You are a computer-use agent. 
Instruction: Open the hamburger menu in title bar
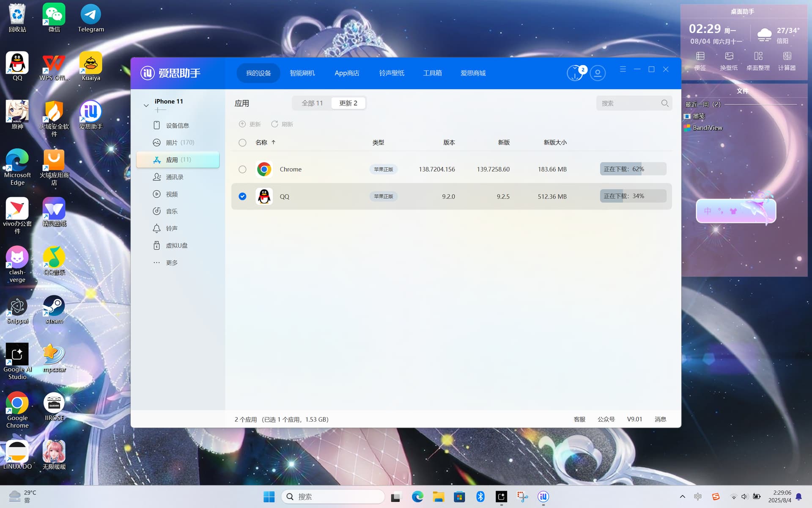[623, 69]
